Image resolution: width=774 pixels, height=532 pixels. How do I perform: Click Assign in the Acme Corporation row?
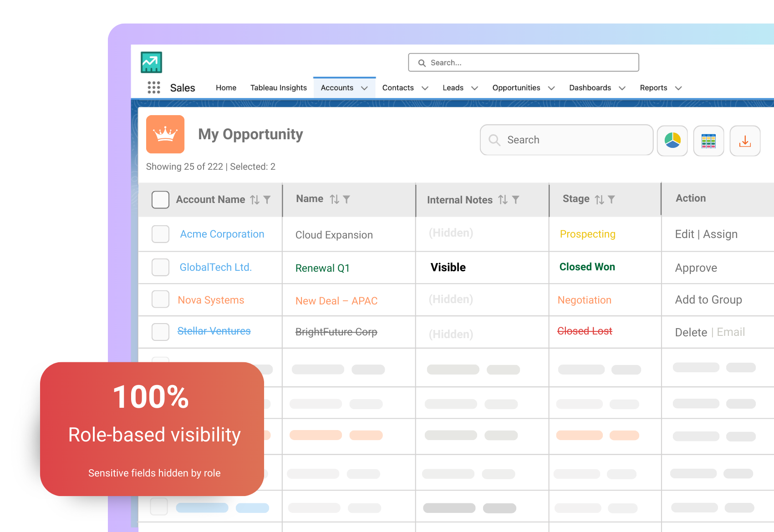(720, 234)
